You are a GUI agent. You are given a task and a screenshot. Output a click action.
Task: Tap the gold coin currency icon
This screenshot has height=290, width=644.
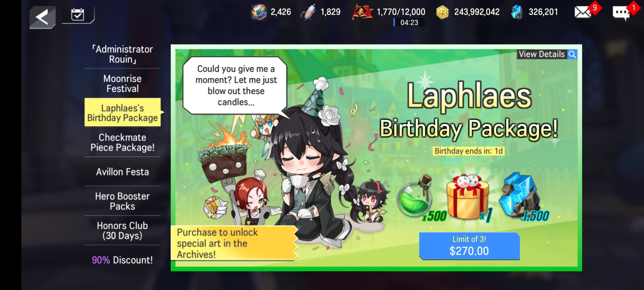442,12
